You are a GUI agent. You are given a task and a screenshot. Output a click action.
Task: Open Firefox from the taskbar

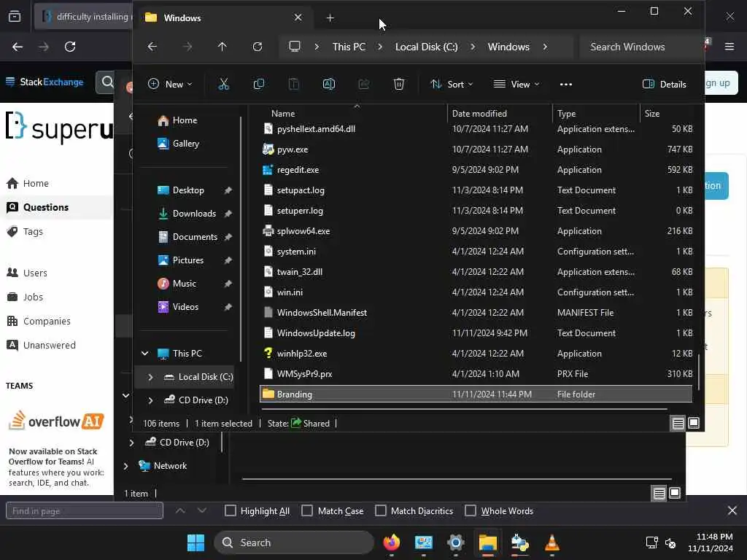click(x=392, y=542)
